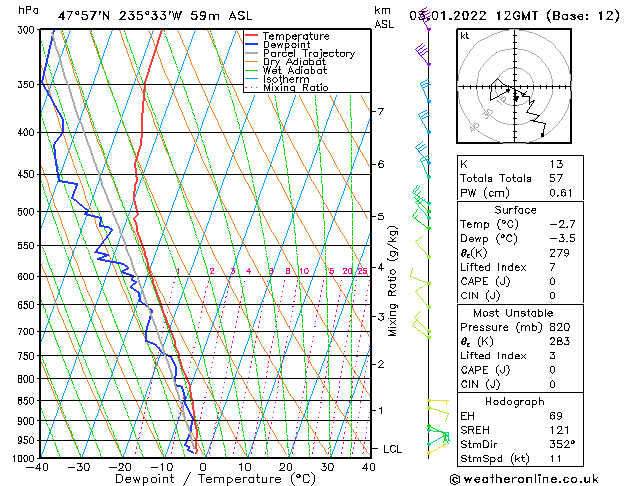Image resolution: width=629 pixels, height=486 pixels.
Task: Click the surface Dewp value -3.5
Action: click(x=562, y=238)
